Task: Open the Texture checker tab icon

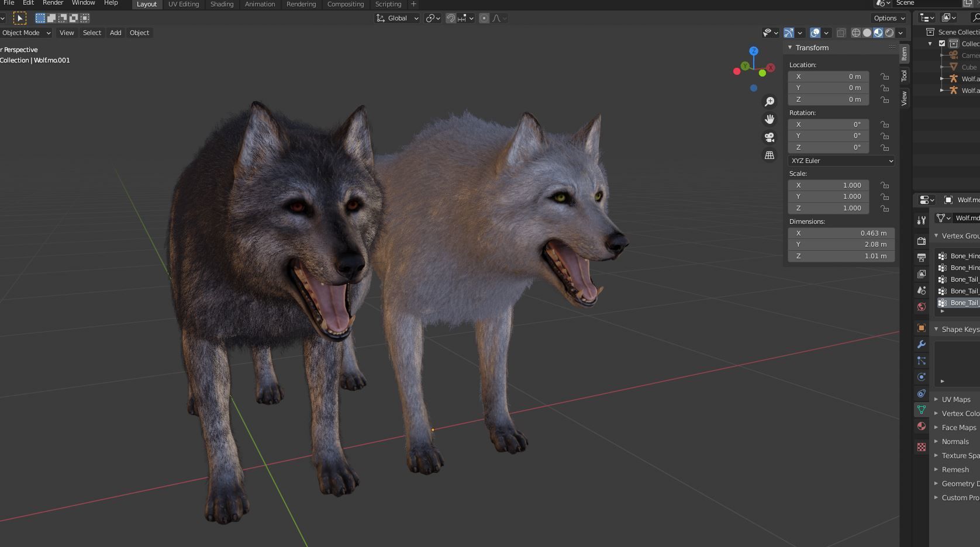Action: [922, 447]
